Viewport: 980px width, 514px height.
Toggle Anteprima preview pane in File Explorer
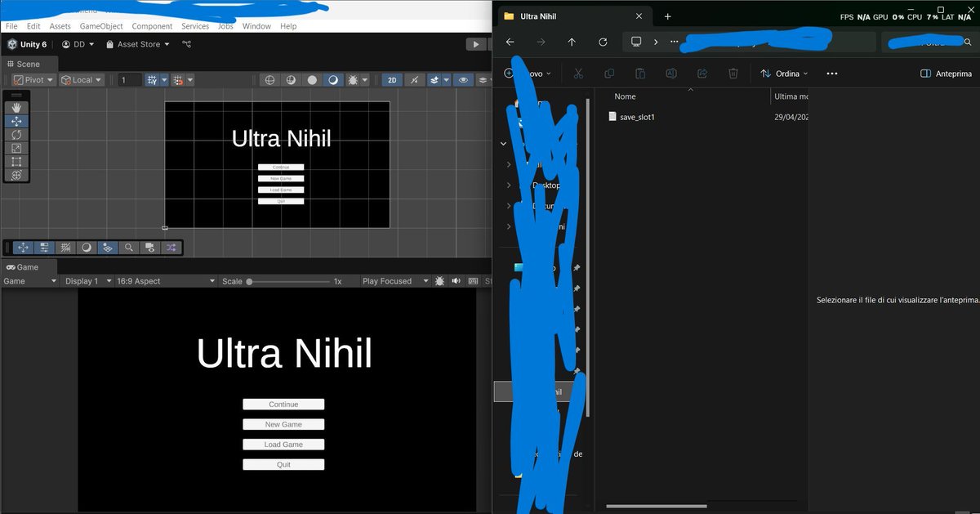(946, 74)
